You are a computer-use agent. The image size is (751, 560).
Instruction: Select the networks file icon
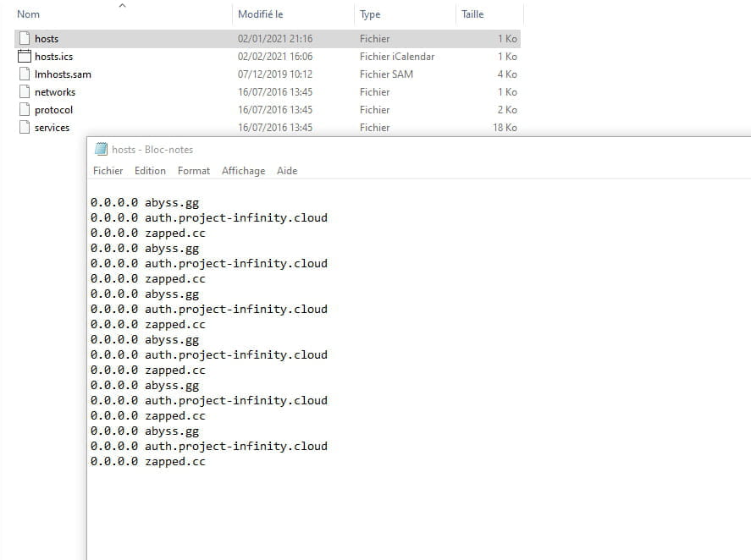[x=25, y=92]
